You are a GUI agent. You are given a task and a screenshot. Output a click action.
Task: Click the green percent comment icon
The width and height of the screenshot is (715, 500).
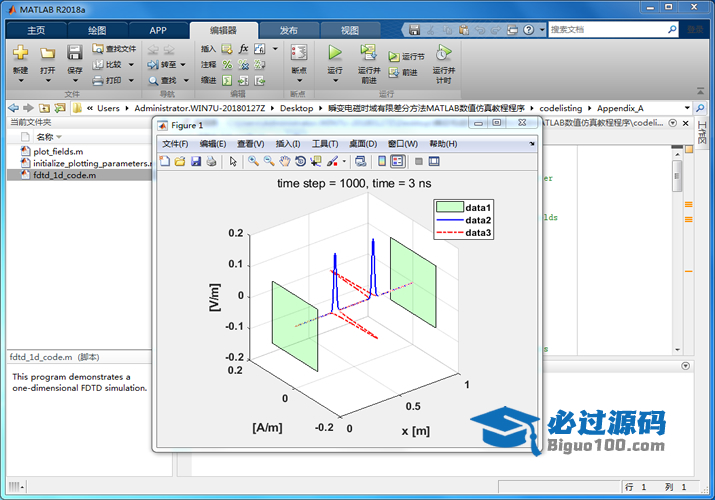click(227, 65)
